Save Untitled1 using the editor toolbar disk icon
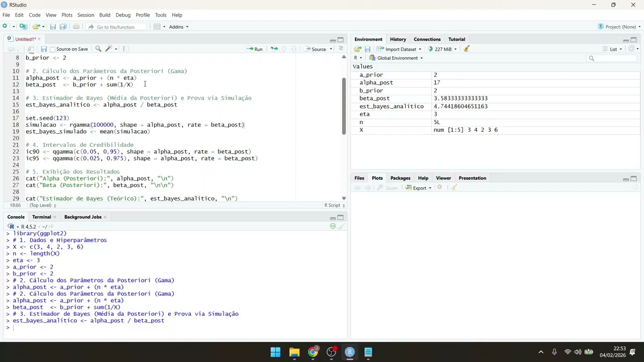Viewport: 644px width, 362px height. (44, 49)
